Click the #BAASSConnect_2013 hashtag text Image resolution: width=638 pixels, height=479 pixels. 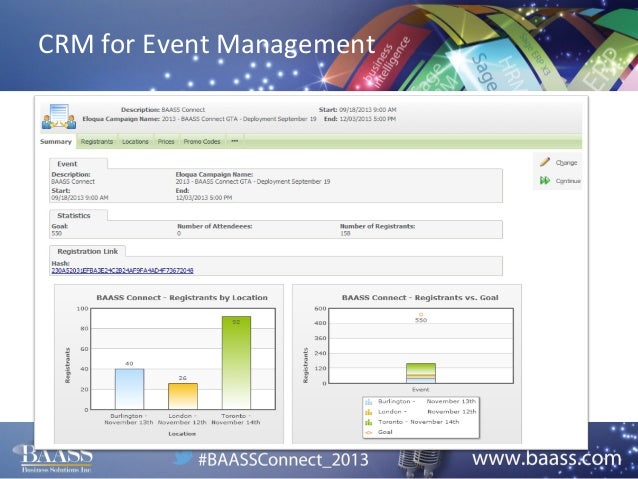[283, 460]
